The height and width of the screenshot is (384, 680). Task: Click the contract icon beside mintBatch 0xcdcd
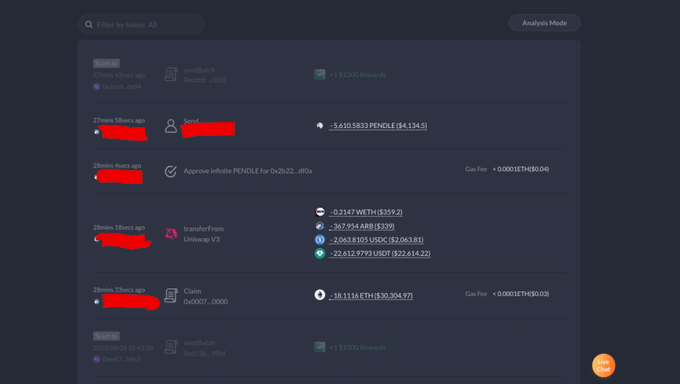click(171, 75)
